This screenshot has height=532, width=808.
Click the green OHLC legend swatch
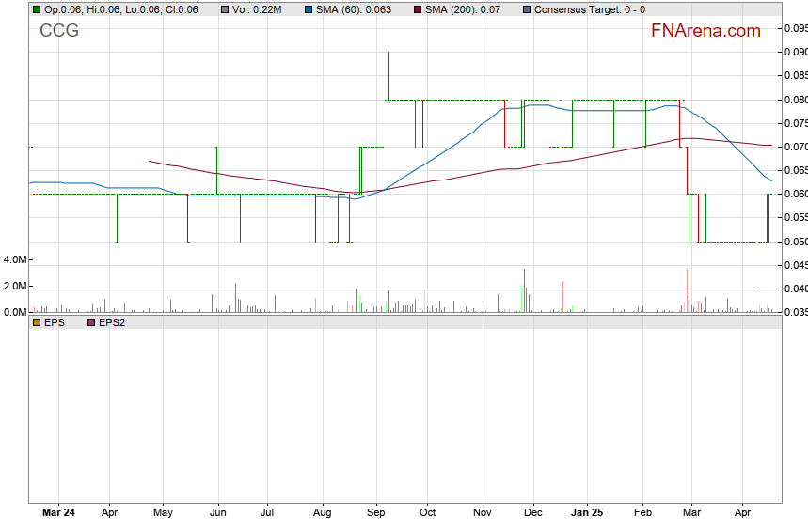(37, 9)
